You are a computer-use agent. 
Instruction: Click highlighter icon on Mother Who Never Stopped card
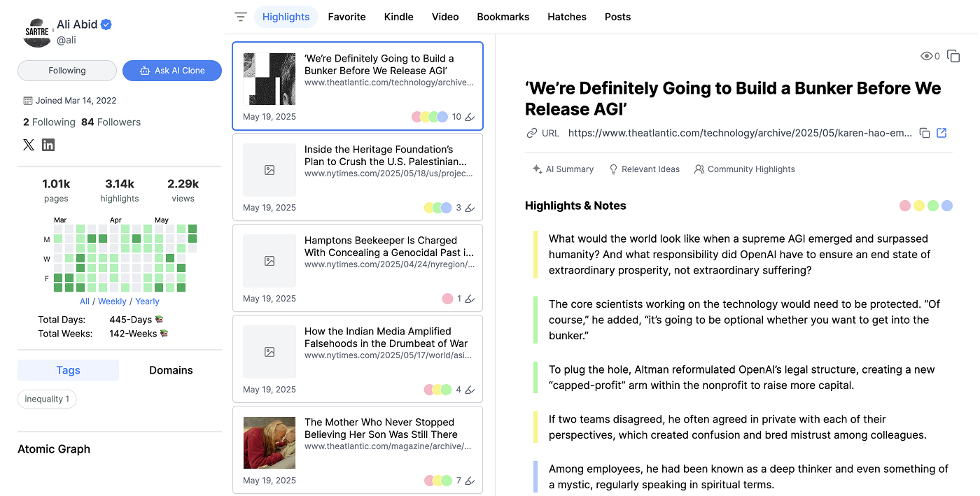[x=470, y=481]
